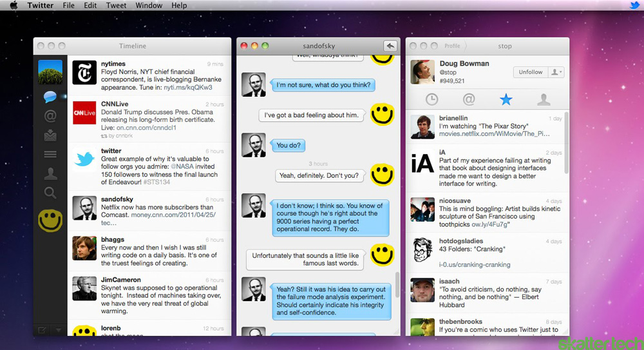Click hotdogsladies avatar in favorites list
The image size is (644, 350).
[x=422, y=250]
